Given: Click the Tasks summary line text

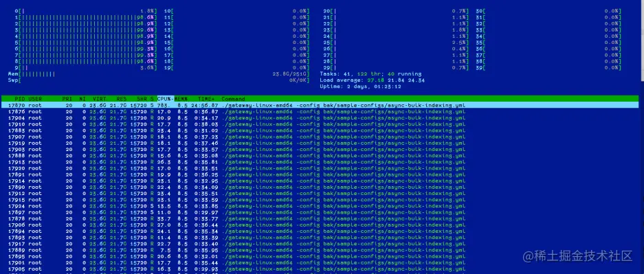Looking at the screenshot, I should click(x=370, y=74).
